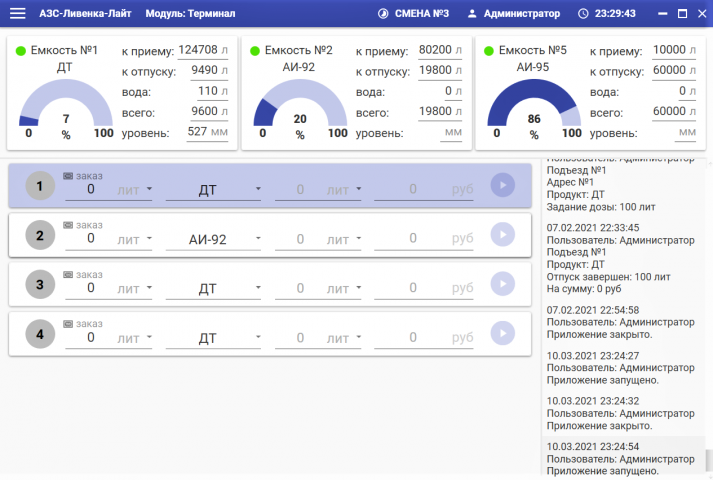Open order unit dropdown on pump 3

tap(149, 287)
